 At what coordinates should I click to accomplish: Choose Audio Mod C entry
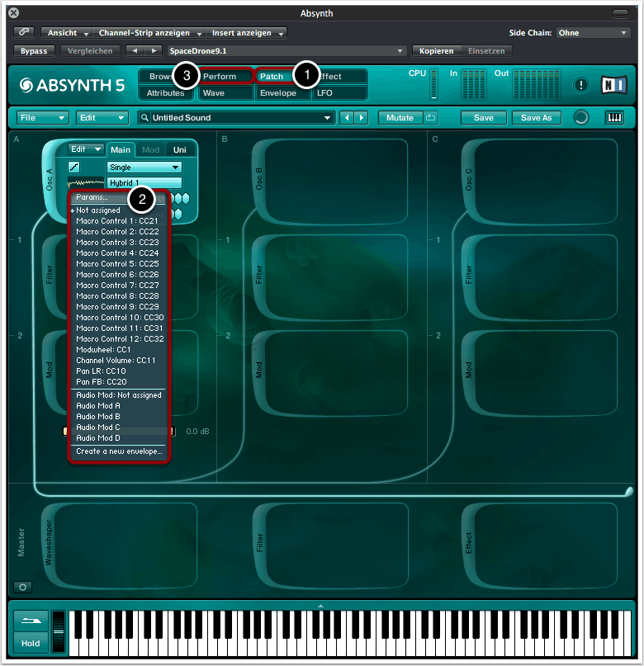point(119,427)
